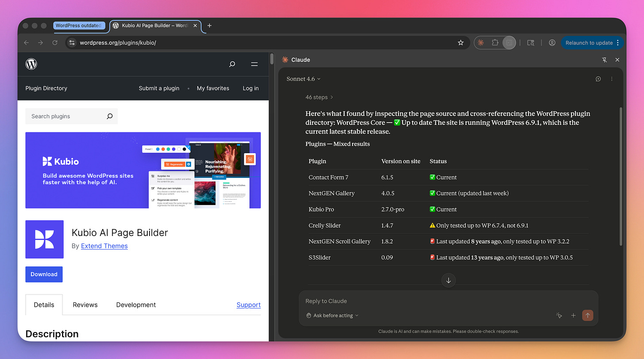Image resolution: width=644 pixels, height=359 pixels.
Task: Click the browser back arrow
Action: (27, 43)
